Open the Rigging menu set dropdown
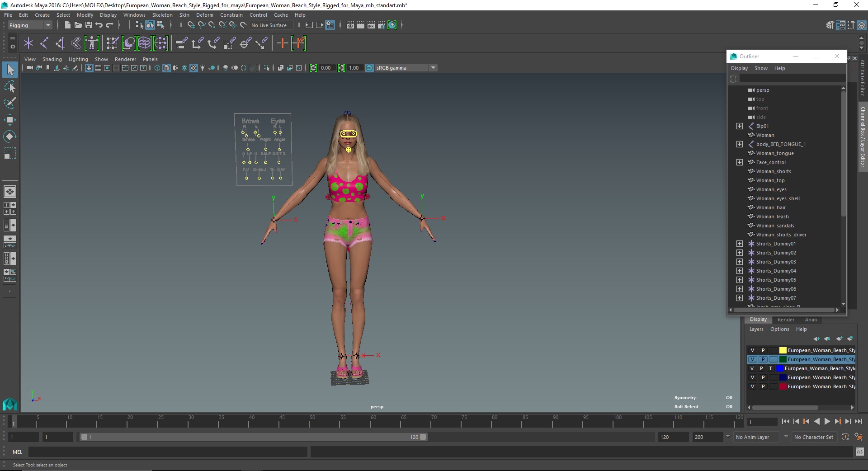Screen dimensions: 868x471 pyautogui.click(x=30, y=25)
